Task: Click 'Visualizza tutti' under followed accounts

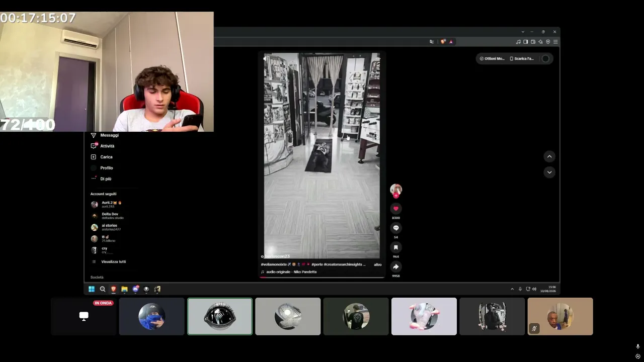Action: click(114, 261)
